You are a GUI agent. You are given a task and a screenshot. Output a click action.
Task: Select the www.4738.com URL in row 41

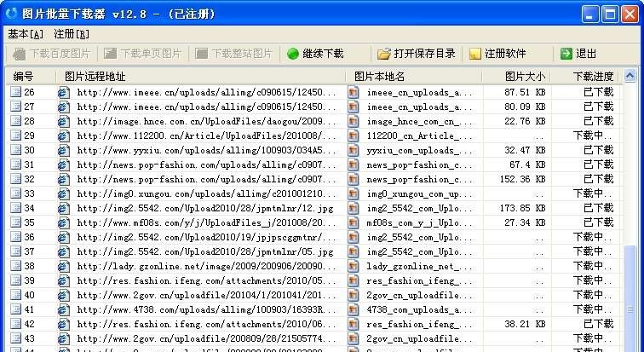click(x=207, y=309)
